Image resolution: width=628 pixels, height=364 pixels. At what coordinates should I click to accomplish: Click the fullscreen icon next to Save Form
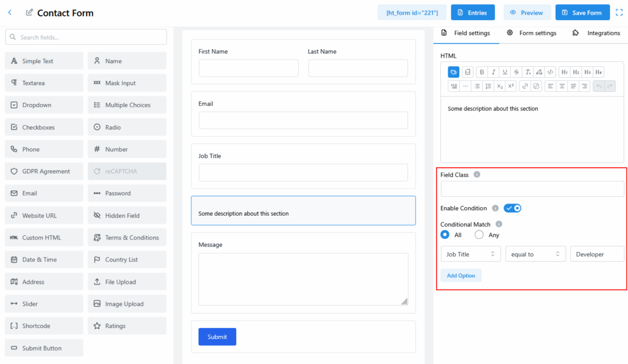pos(619,12)
